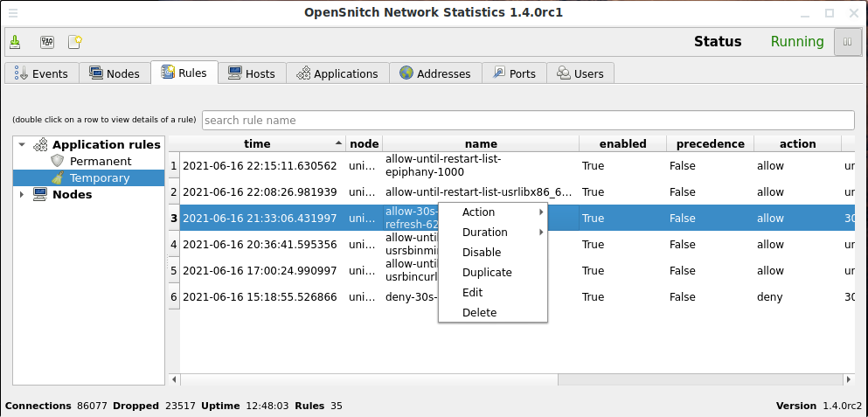Click the Running status label
This screenshot has height=417, width=868.
coord(797,42)
